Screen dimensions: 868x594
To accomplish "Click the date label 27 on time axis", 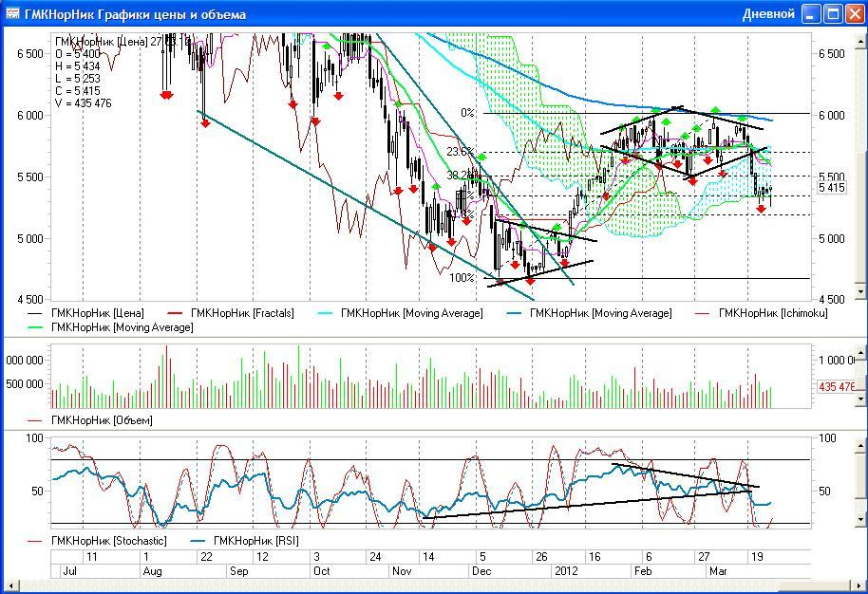I will pos(704,557).
